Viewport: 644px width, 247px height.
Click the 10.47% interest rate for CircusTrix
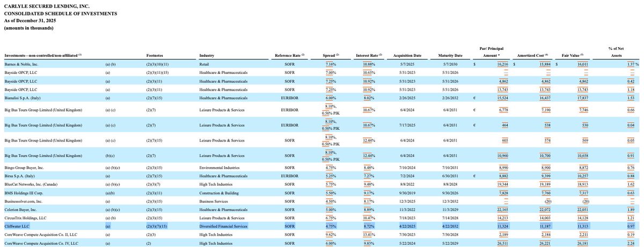pyautogui.click(x=370, y=219)
